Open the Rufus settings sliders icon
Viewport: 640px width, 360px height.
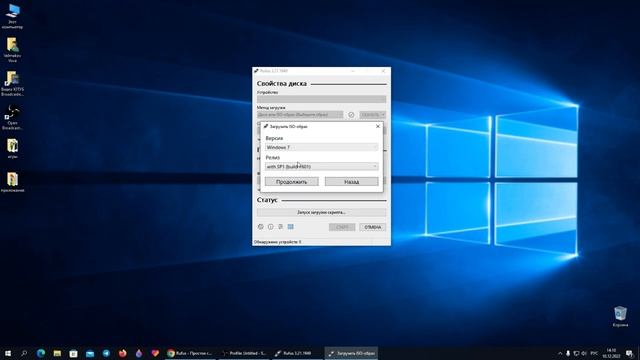click(x=280, y=227)
